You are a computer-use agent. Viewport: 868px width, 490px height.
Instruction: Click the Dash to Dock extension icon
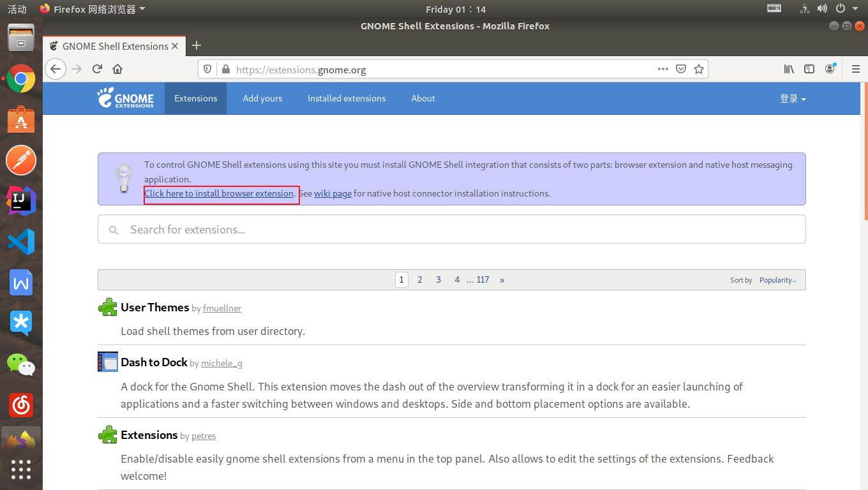point(107,362)
